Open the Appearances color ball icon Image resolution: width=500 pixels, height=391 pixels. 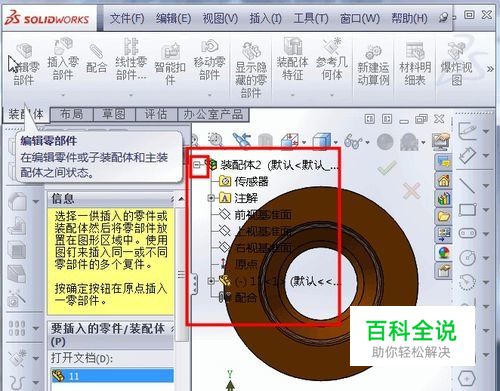[444, 253]
